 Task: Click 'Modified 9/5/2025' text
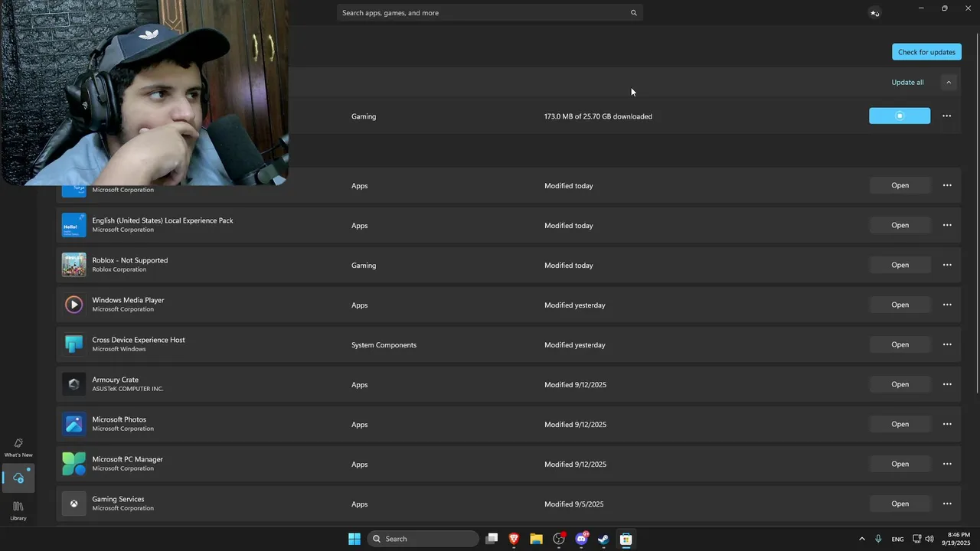tap(574, 504)
